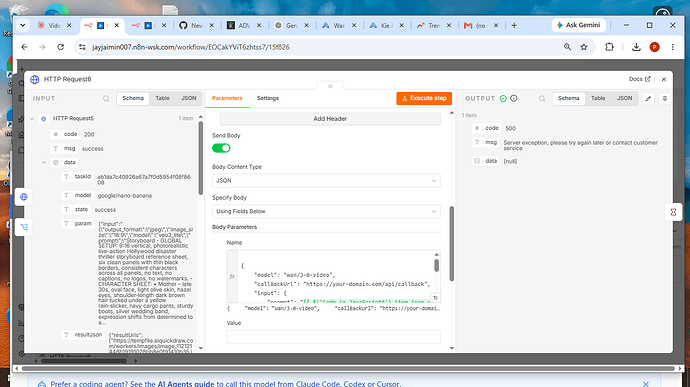Open the Docs link

pos(639,79)
